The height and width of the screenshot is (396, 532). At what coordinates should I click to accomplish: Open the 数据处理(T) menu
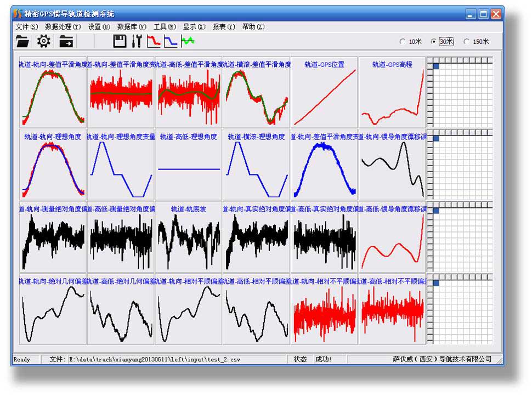click(x=63, y=26)
